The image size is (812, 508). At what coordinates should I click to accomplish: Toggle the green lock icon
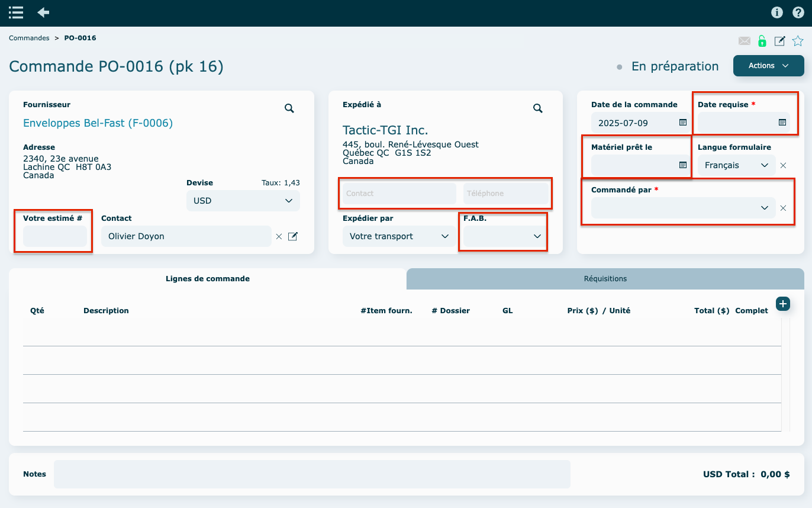tap(762, 41)
